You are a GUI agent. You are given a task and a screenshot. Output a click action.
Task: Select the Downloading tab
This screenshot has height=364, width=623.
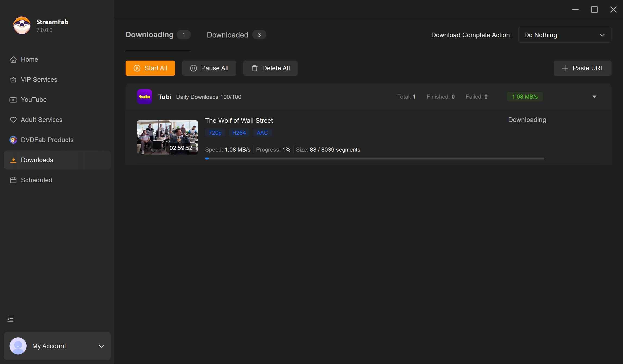149,35
